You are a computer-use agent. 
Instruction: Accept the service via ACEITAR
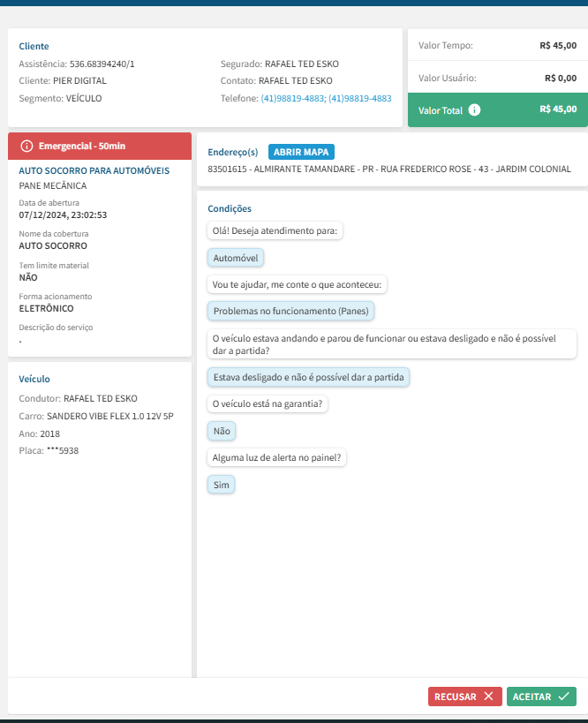(541, 697)
